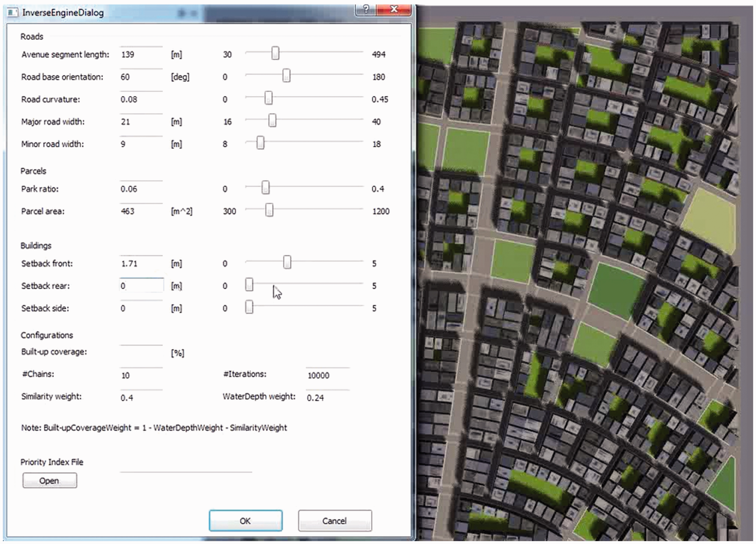
Task: Cancel the inverse engine dialog
Action: coord(335,520)
